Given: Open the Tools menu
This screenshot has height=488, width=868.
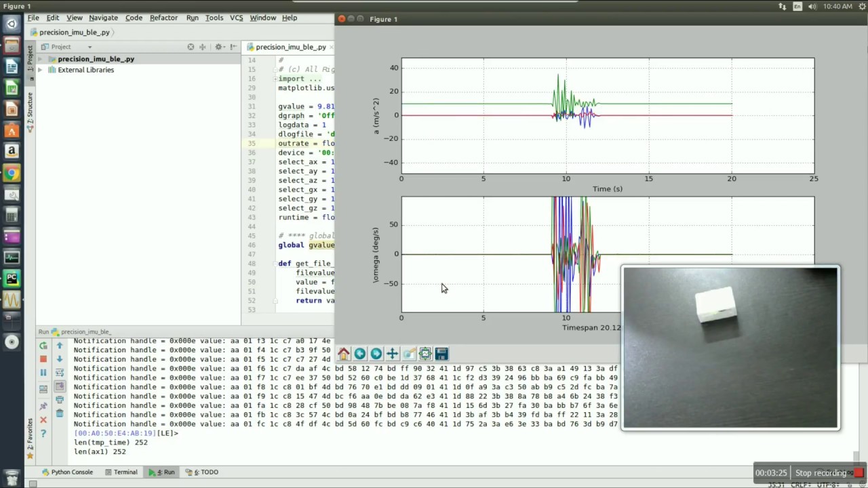Looking at the screenshot, I should click(214, 18).
